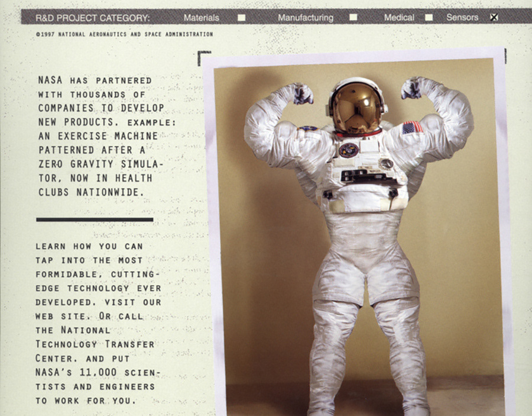Click the "zero gravity simula-" line
Image resolution: width=532 pixels, height=416 pixels.
[100, 164]
